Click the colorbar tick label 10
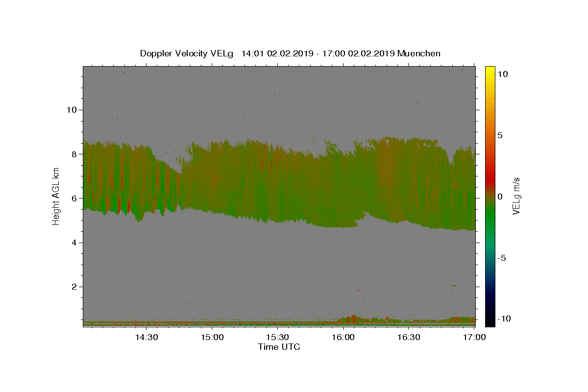The image size is (588, 392). click(502, 74)
